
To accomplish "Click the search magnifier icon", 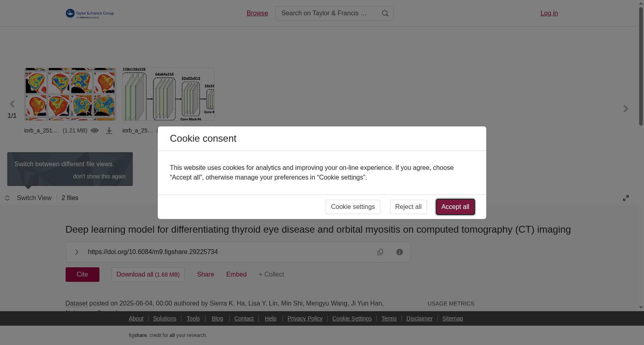I will (x=385, y=13).
